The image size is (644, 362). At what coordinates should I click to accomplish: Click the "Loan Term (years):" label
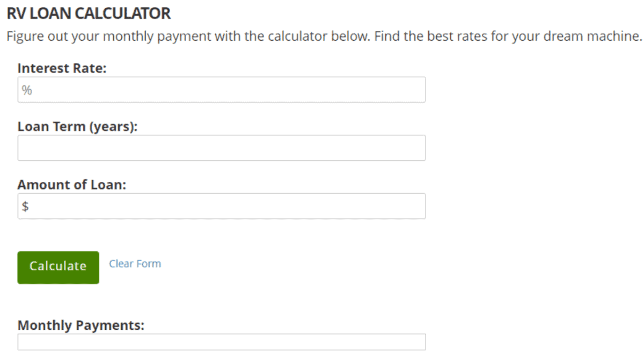click(77, 127)
